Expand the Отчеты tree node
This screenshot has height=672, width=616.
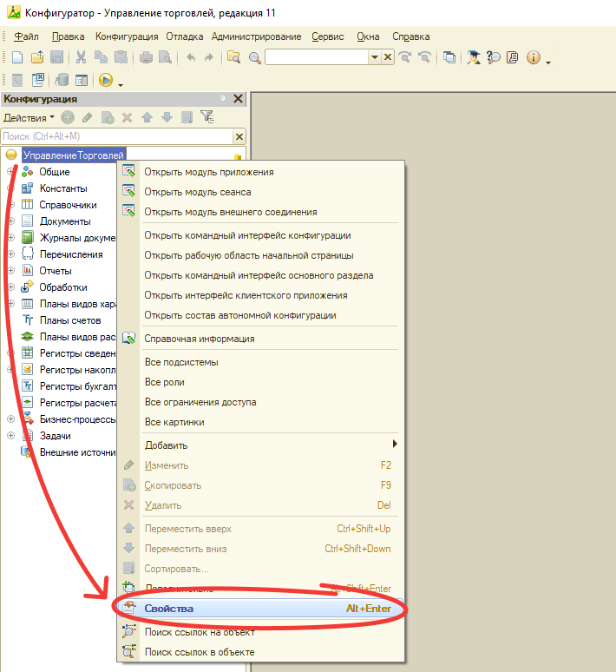[10, 270]
